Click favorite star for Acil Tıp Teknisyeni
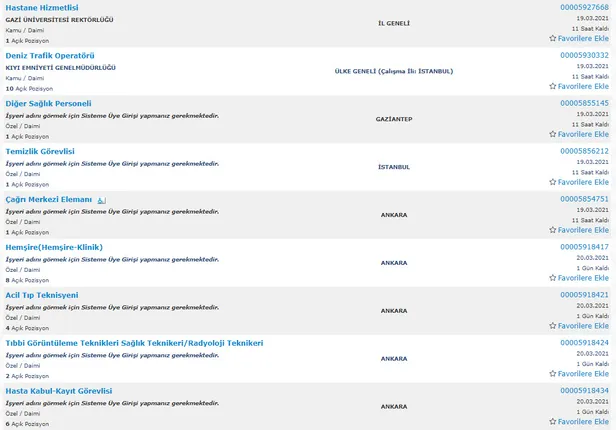Image resolution: width=616 pixels, height=430 pixels. tap(553, 326)
